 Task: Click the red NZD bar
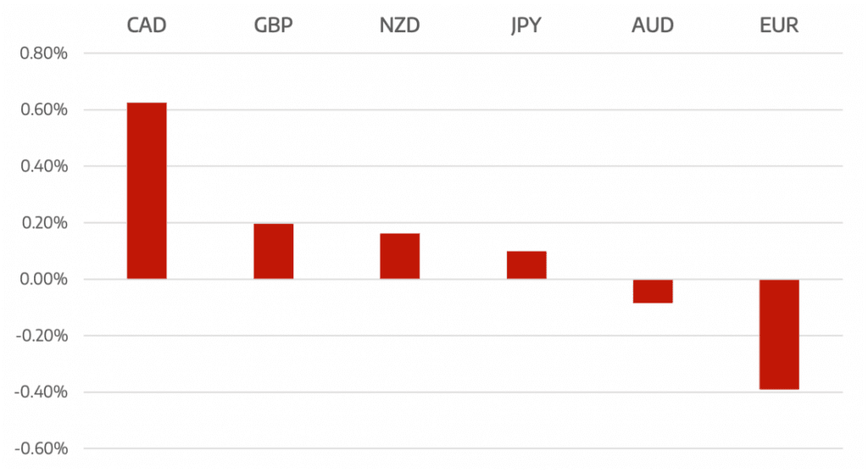point(399,256)
